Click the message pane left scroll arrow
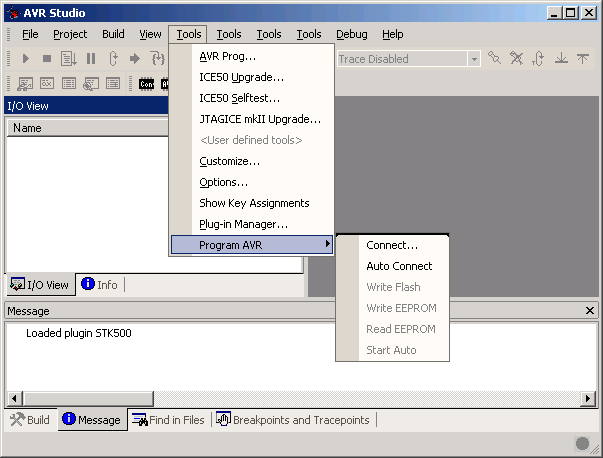Viewport: 603px width, 458px height. click(15, 398)
